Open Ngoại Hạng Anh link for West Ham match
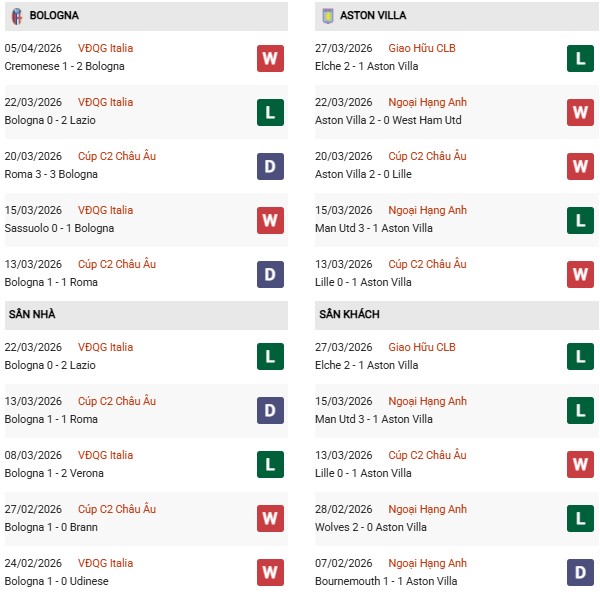The image size is (600, 594). (x=427, y=102)
